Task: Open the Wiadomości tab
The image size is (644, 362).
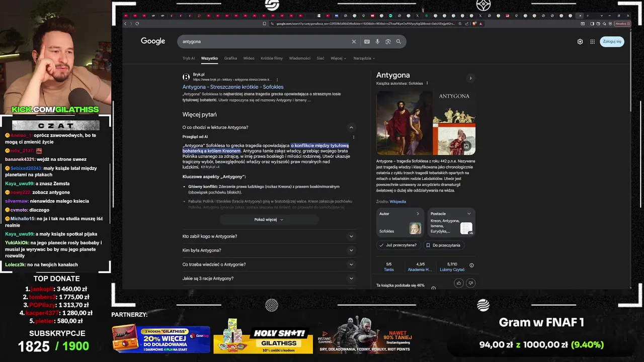Action: tap(300, 58)
